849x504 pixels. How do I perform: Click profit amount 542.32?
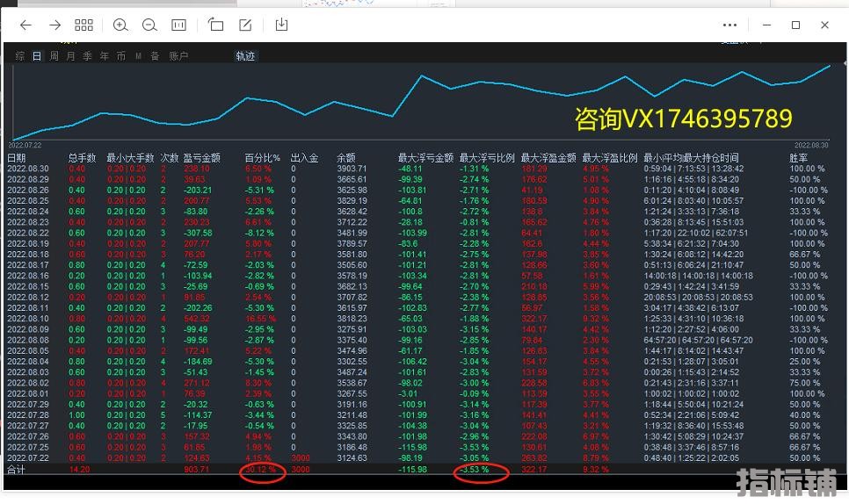tap(197, 319)
